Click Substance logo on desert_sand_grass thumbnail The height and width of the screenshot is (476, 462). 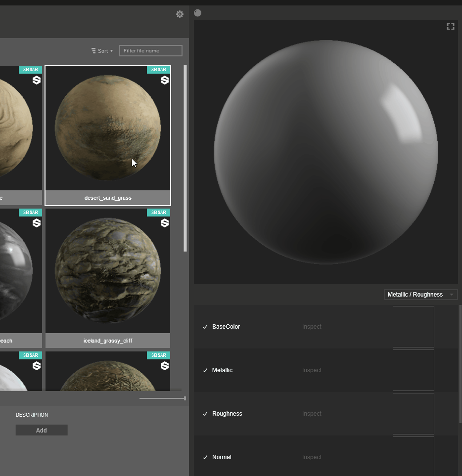(x=165, y=80)
